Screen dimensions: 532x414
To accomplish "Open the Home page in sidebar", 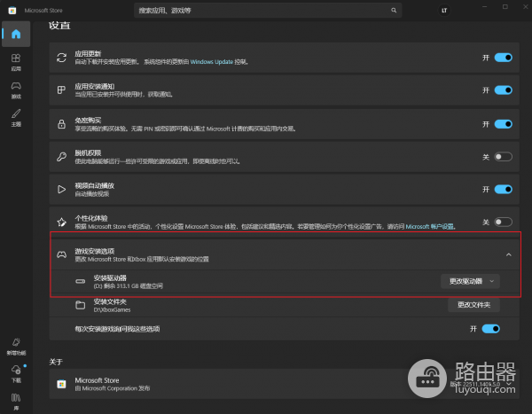I will pos(16,34).
